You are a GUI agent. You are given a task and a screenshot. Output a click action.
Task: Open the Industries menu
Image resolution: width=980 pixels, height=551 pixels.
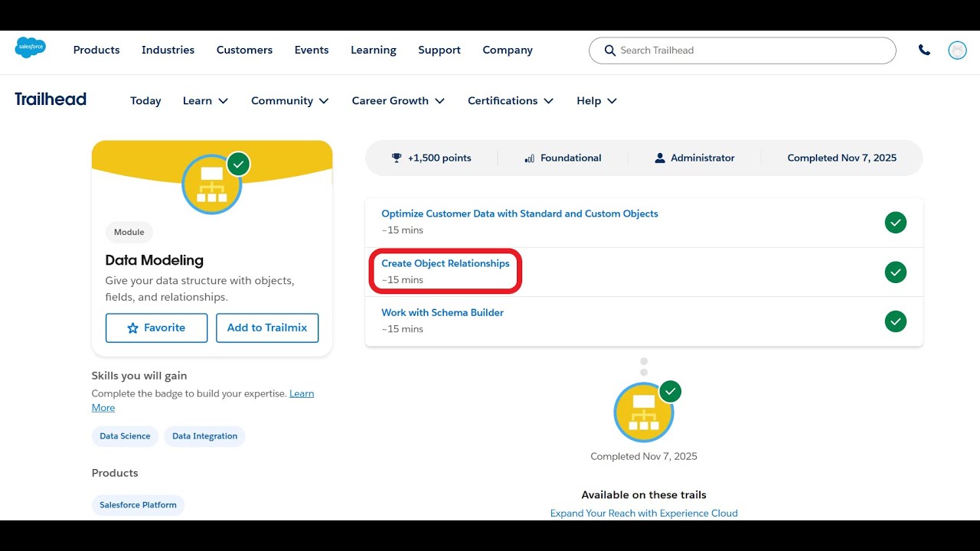(168, 50)
